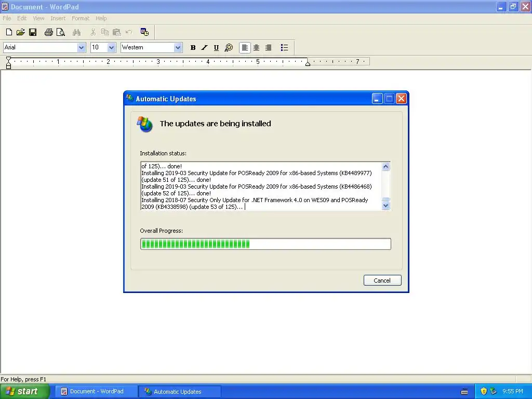Viewport: 532px width, 399px height.
Task: Click the WordPad title bar document icon
Action: coord(5,6)
